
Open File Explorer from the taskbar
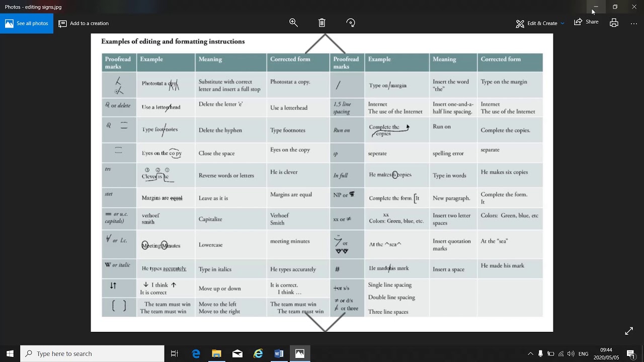click(x=216, y=353)
